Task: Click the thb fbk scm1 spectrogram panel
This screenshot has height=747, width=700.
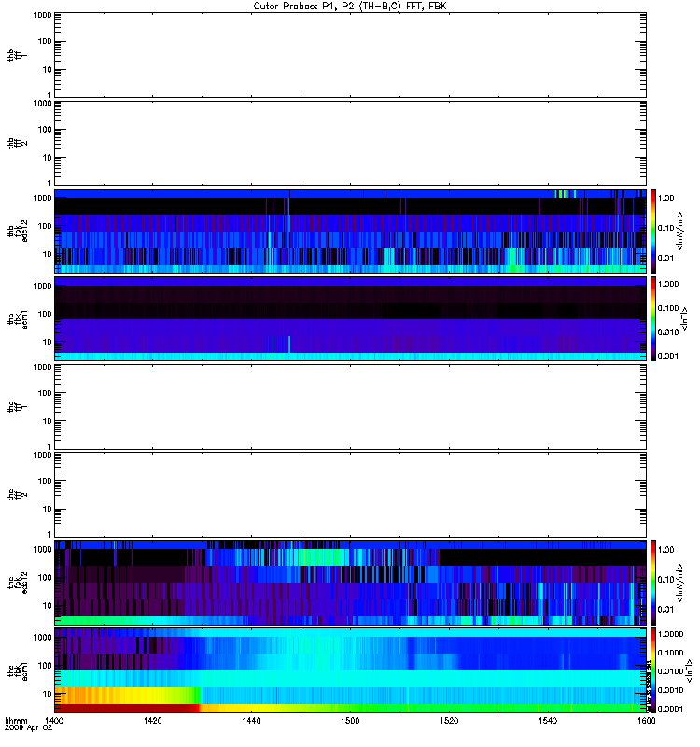Action: click(350, 319)
